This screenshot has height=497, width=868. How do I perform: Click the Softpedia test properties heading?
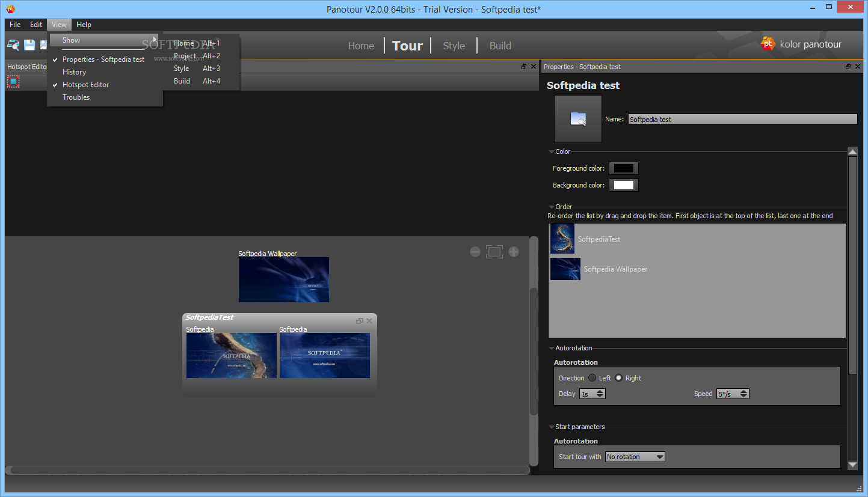pos(583,85)
